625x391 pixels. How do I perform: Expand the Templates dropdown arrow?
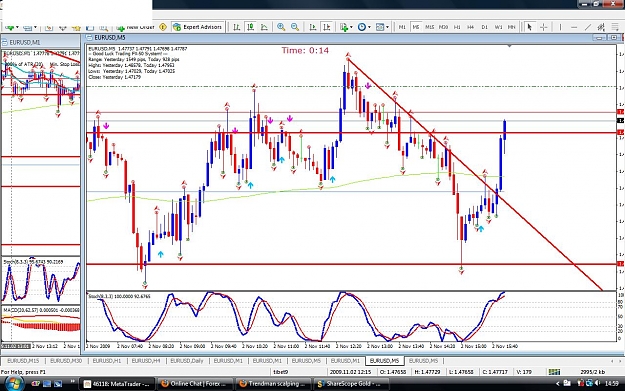pyautogui.click(x=387, y=27)
